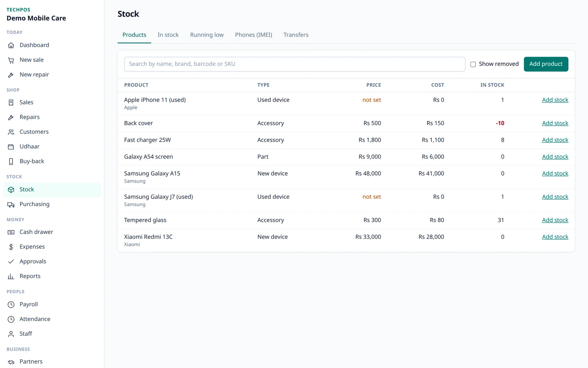Go to the Phones (IMEI) tab

point(254,35)
